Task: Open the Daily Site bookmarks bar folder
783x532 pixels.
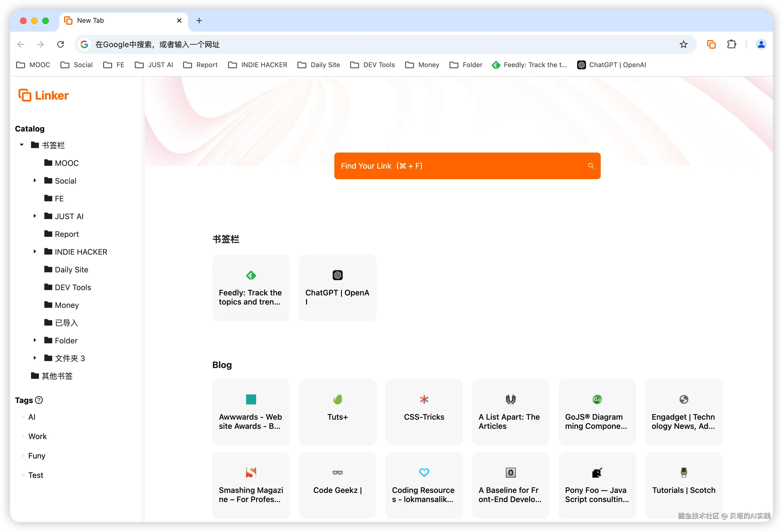Action: (x=319, y=65)
